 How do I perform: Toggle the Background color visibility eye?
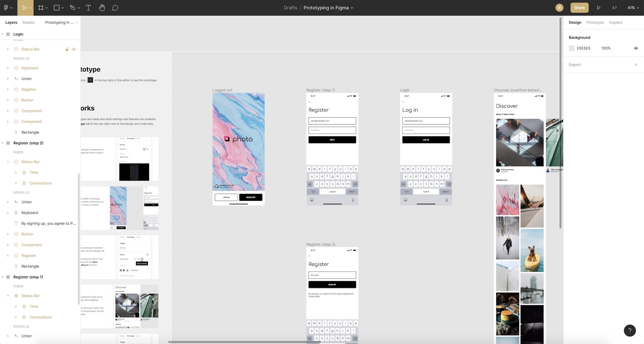[636, 48]
